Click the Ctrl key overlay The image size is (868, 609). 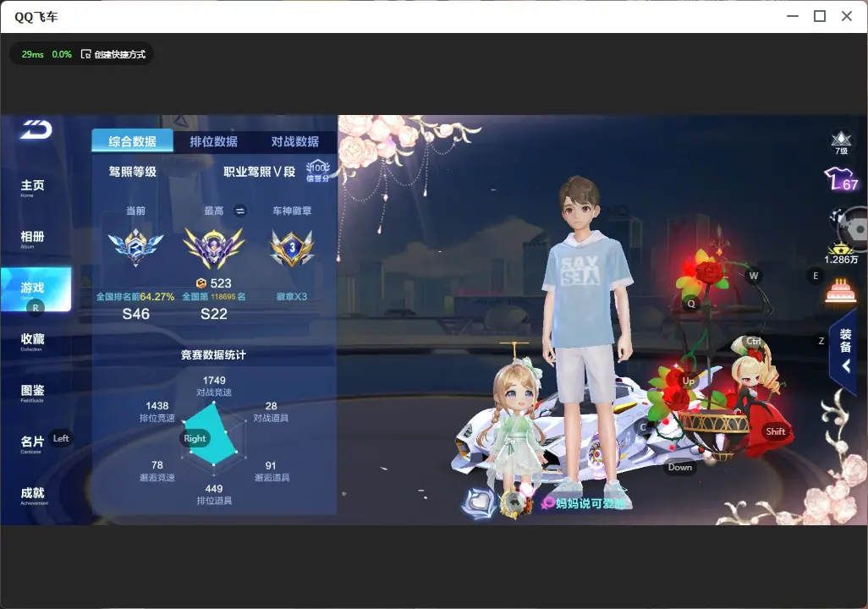click(754, 341)
